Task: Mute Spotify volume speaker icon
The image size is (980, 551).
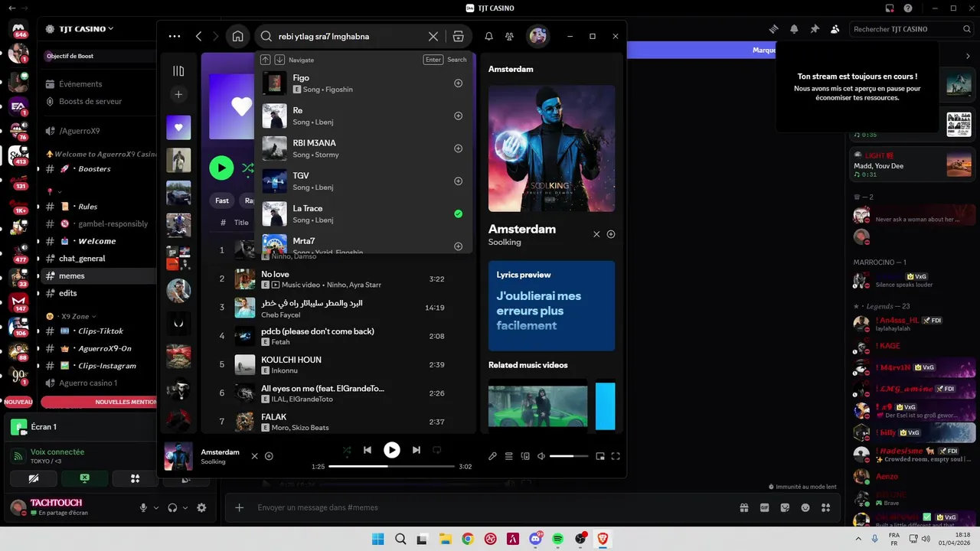Action: [x=541, y=456]
